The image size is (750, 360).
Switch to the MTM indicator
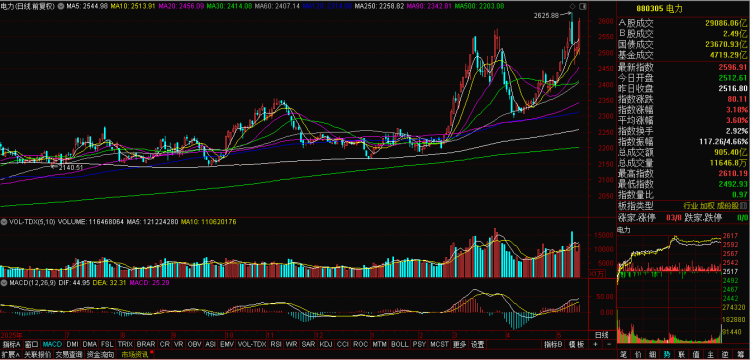(x=380, y=344)
